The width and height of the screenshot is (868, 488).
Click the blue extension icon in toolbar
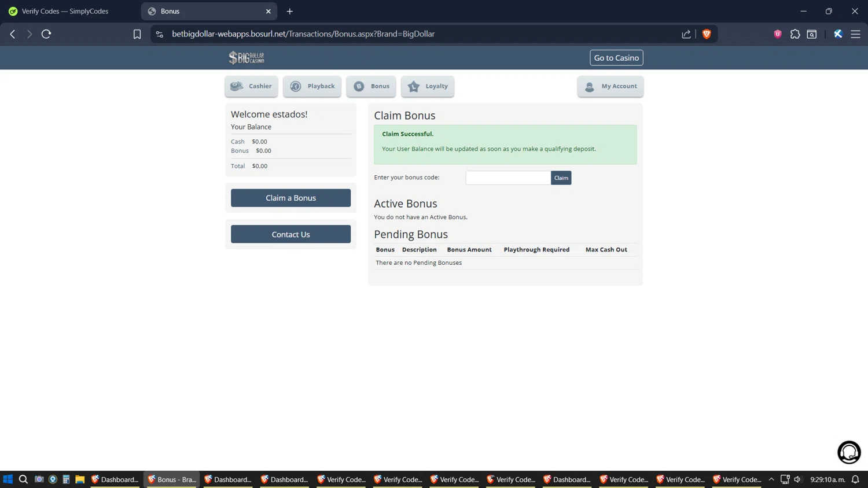pos(838,34)
